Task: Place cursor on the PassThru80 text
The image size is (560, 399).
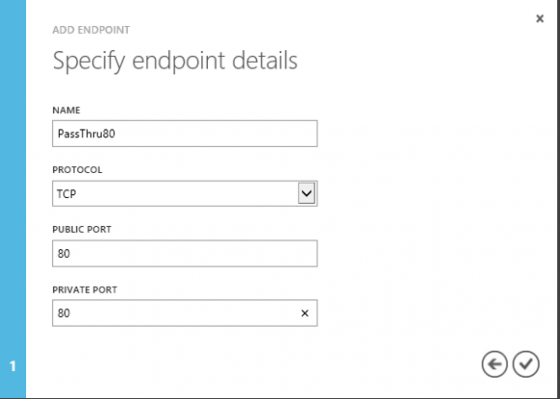Action: [86, 134]
